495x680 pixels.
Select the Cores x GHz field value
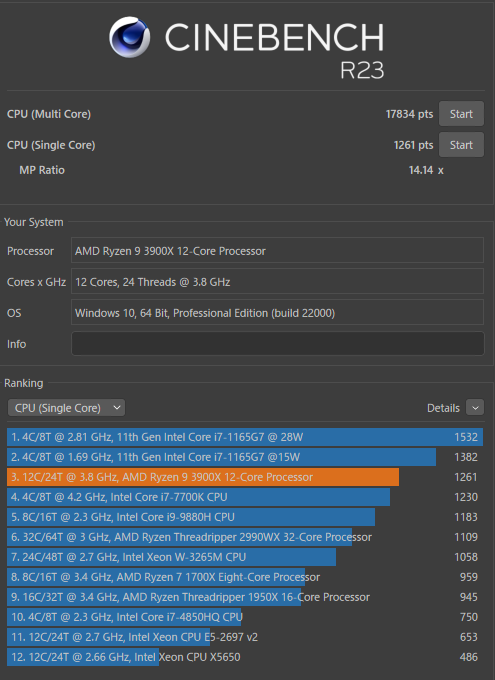(278, 281)
